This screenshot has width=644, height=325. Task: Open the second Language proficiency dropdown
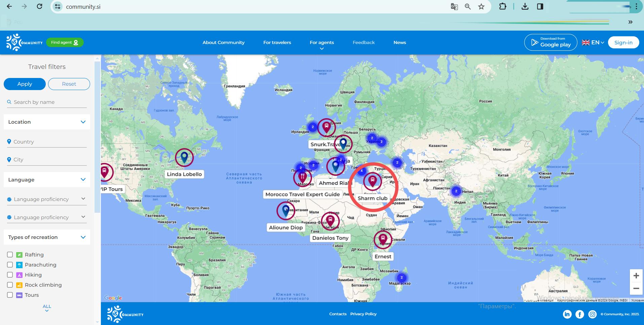point(47,217)
